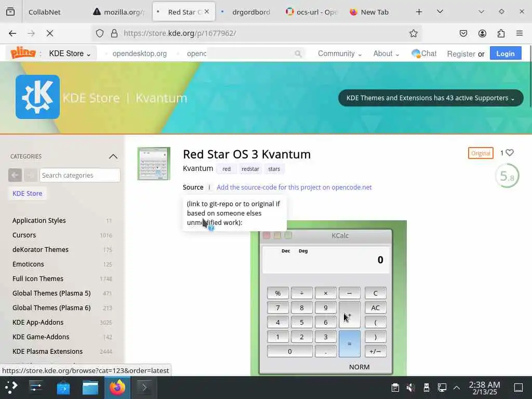Click the Login button

click(505, 54)
